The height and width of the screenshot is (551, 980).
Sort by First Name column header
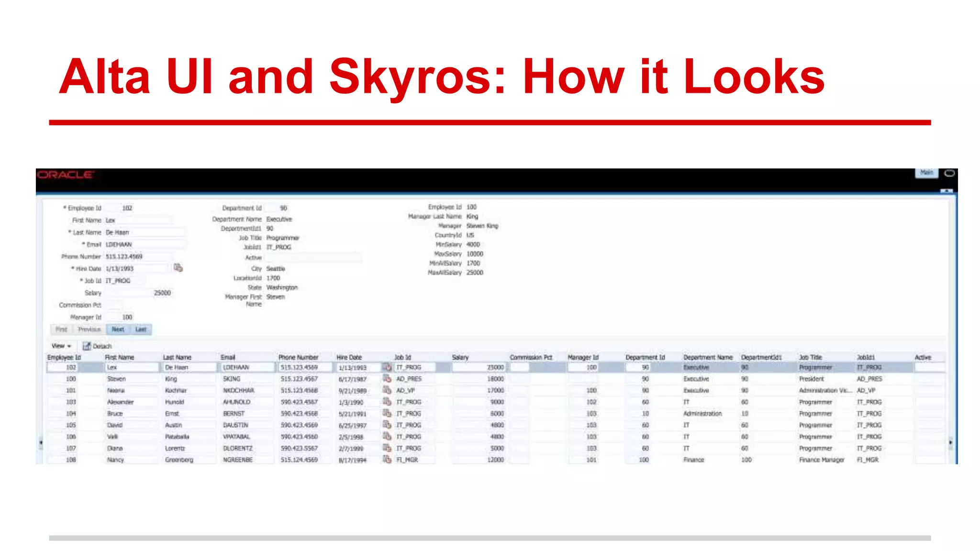[x=120, y=357]
